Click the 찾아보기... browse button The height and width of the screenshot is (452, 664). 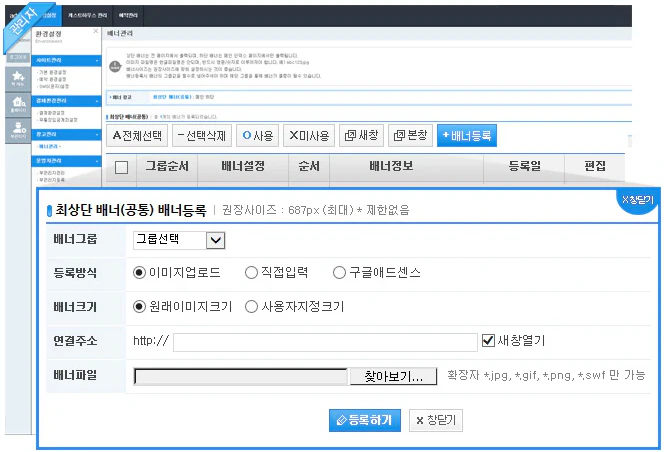click(393, 376)
